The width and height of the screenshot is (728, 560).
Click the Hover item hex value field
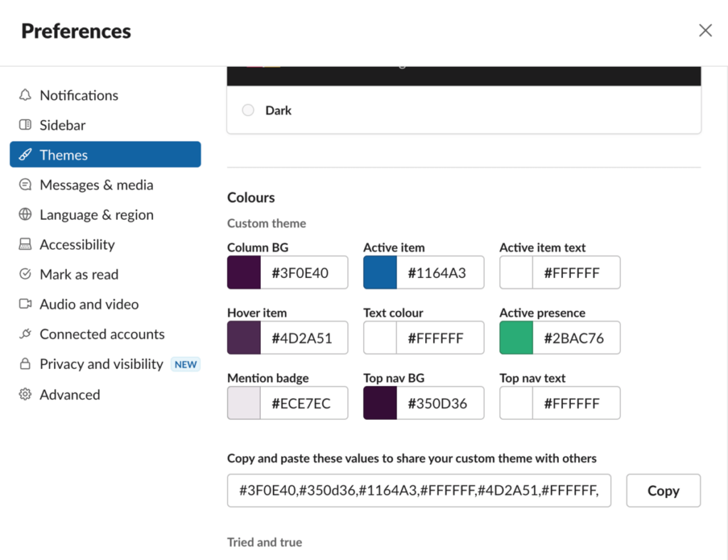pyautogui.click(x=304, y=338)
